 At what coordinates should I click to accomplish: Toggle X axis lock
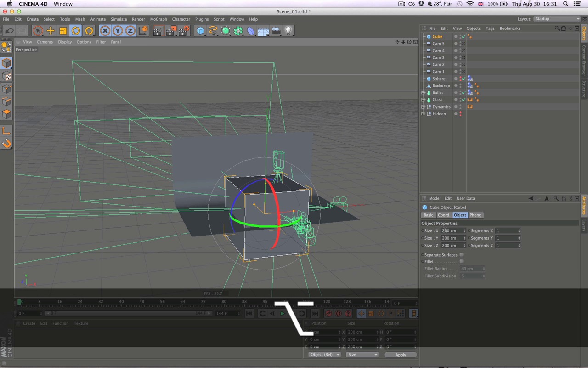pos(105,31)
